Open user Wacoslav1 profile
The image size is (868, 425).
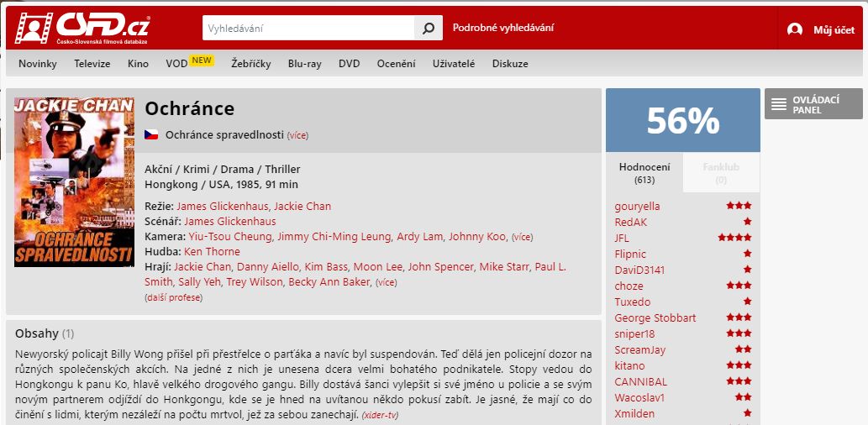(639, 398)
